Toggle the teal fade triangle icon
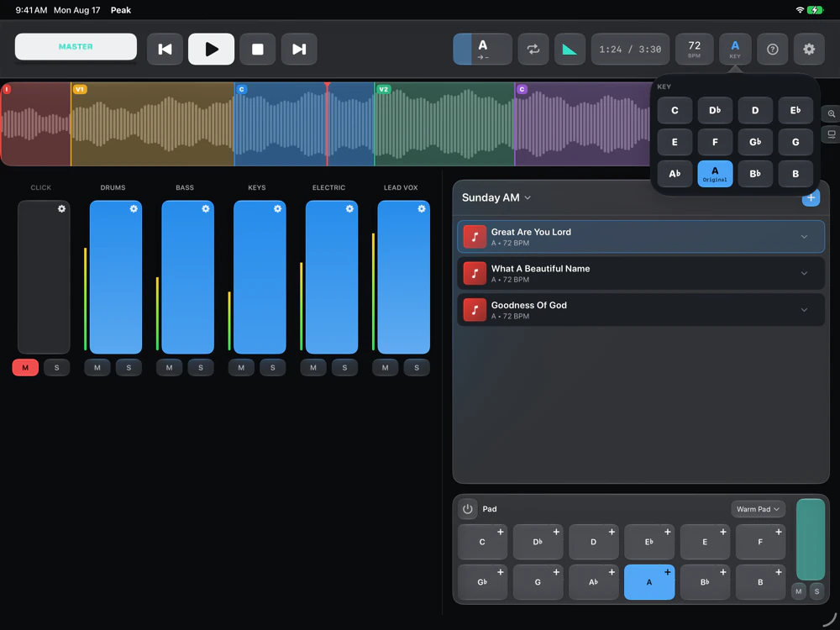This screenshot has height=630, width=840. 570,50
